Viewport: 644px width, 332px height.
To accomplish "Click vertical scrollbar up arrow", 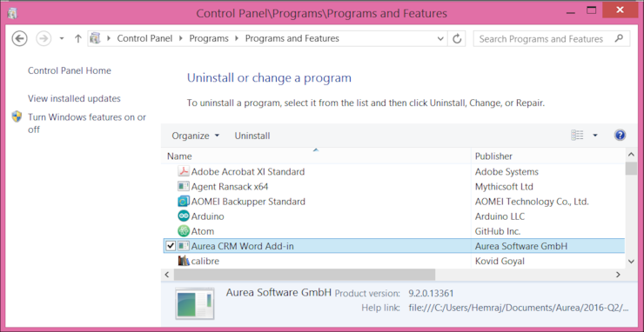I will coord(631,155).
